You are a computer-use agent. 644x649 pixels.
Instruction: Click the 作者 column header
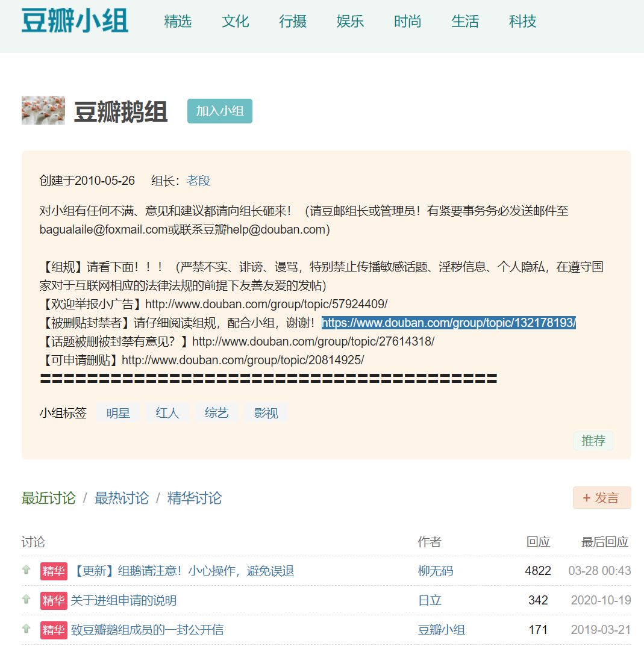430,542
